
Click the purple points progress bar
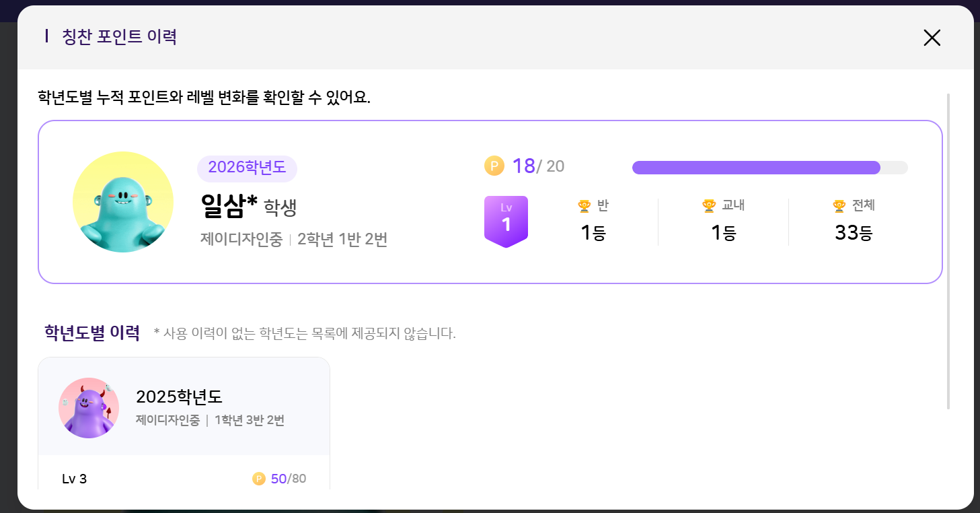coord(756,168)
